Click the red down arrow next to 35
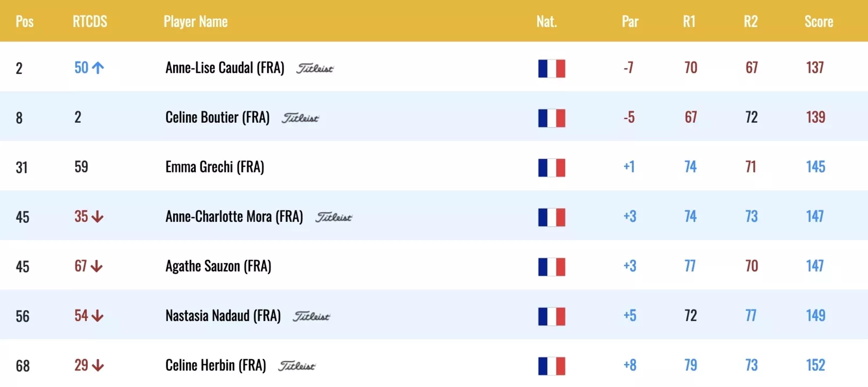The image size is (868, 387). pyautogui.click(x=98, y=217)
